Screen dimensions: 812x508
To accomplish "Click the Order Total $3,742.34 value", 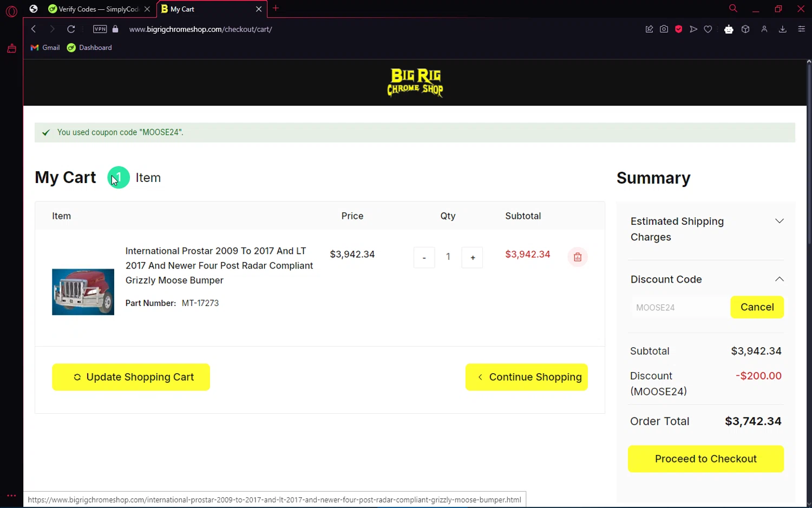I will [753, 421].
